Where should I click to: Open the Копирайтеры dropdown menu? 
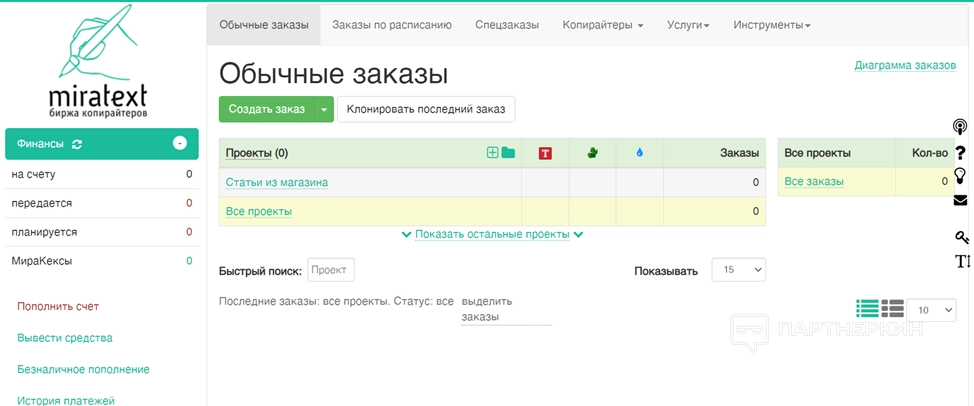click(602, 25)
